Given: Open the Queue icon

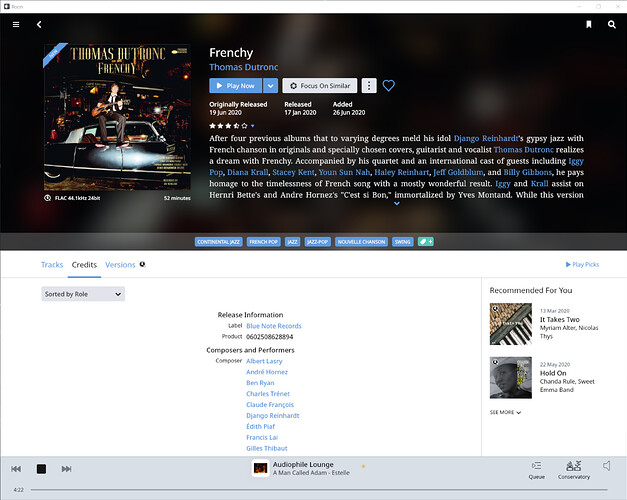Looking at the screenshot, I should point(536,470).
